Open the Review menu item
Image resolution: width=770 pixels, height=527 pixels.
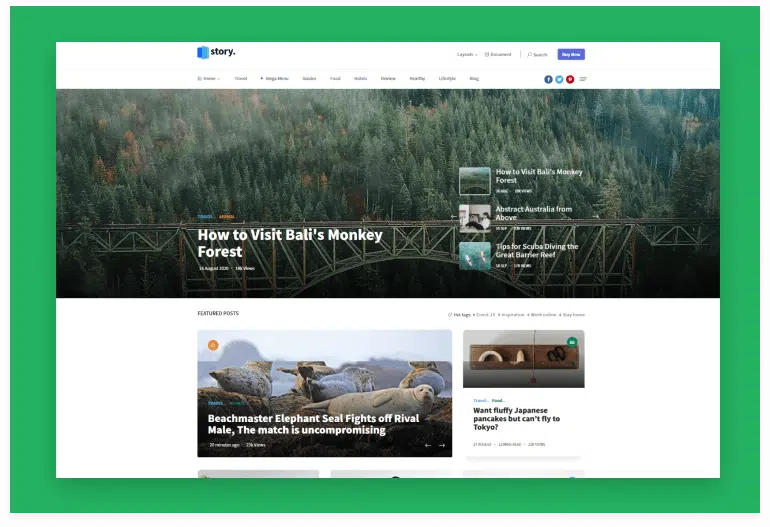[388, 79]
